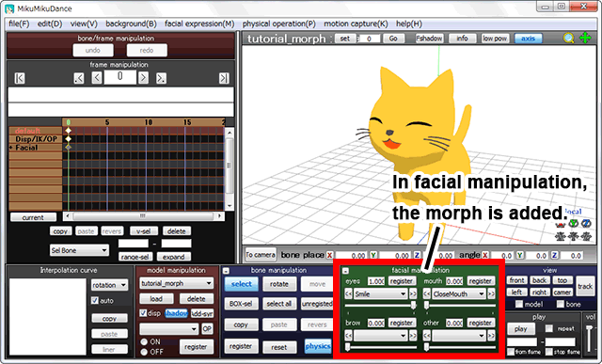This screenshot has width=602, height=364.
Task: Click the vol volume slider
Action: point(590,339)
